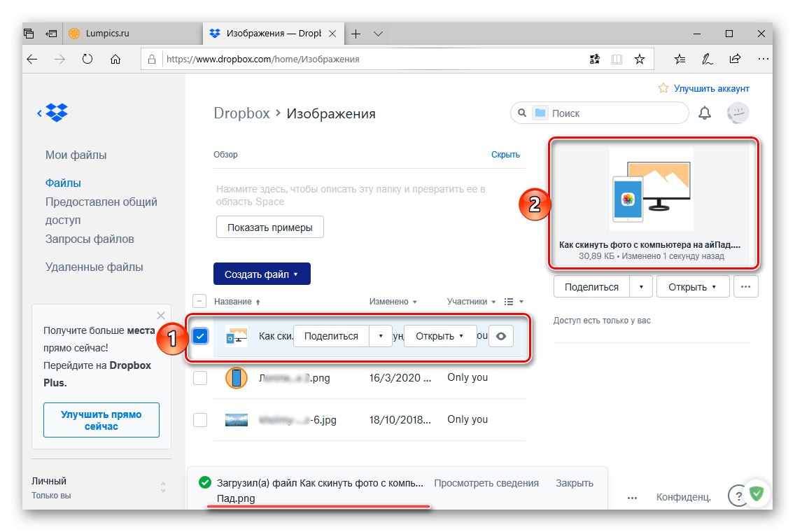Go to Dropbox root breadcrumb
This screenshot has height=532, width=795.
pos(242,113)
